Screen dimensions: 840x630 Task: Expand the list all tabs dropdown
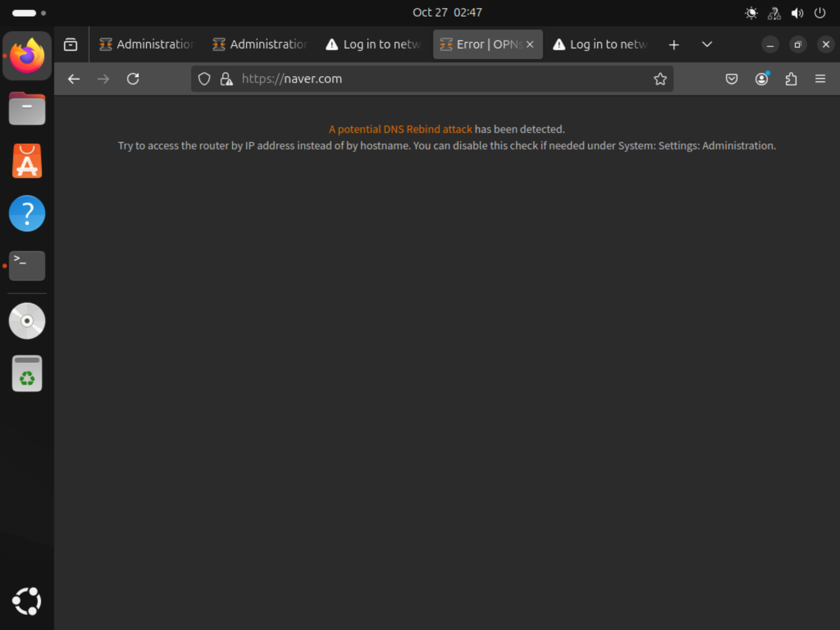707,44
